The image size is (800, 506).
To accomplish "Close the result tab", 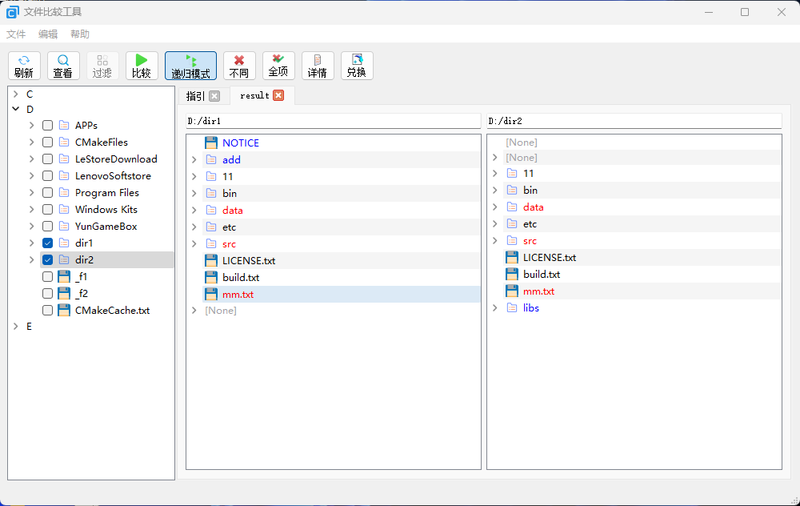I will [278, 96].
